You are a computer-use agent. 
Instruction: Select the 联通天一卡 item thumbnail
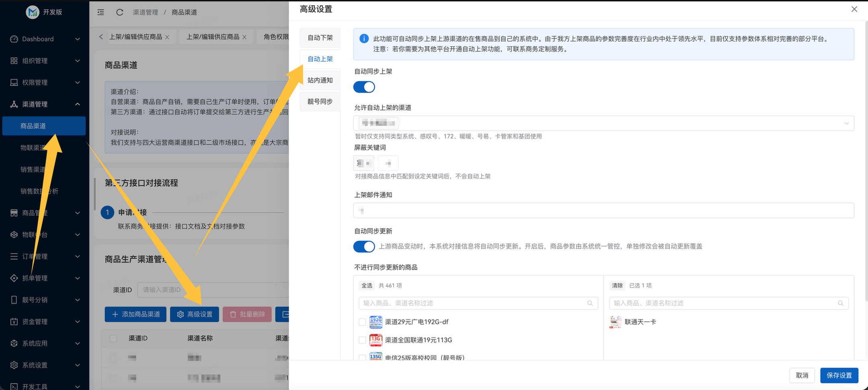(615, 322)
